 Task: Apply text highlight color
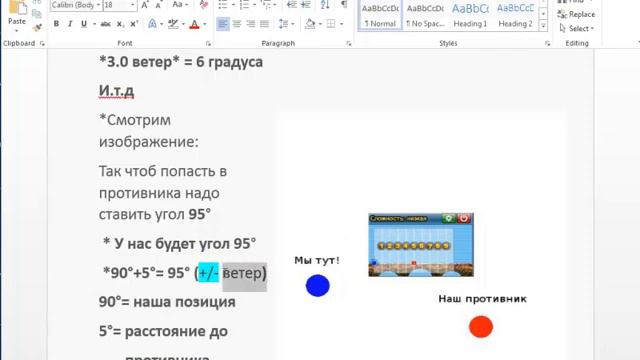[173, 24]
